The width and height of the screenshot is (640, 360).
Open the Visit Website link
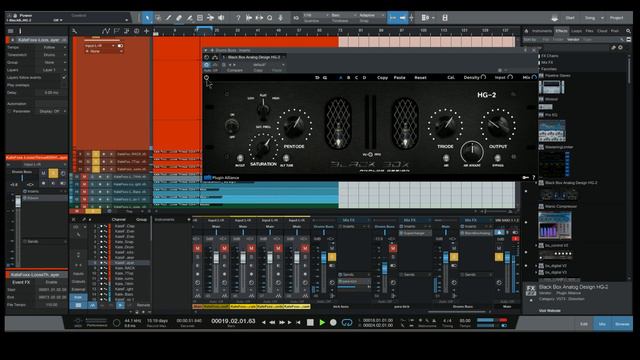(x=550, y=311)
